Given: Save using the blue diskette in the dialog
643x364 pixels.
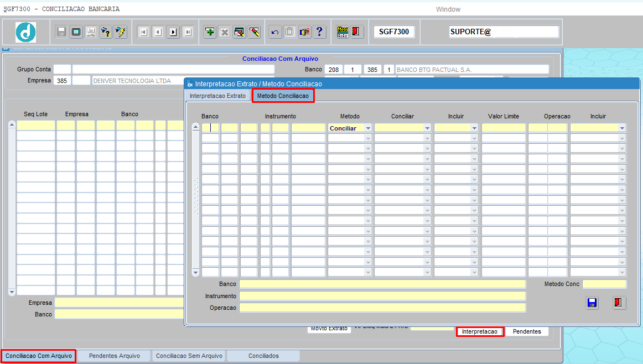Looking at the screenshot, I should pyautogui.click(x=592, y=303).
